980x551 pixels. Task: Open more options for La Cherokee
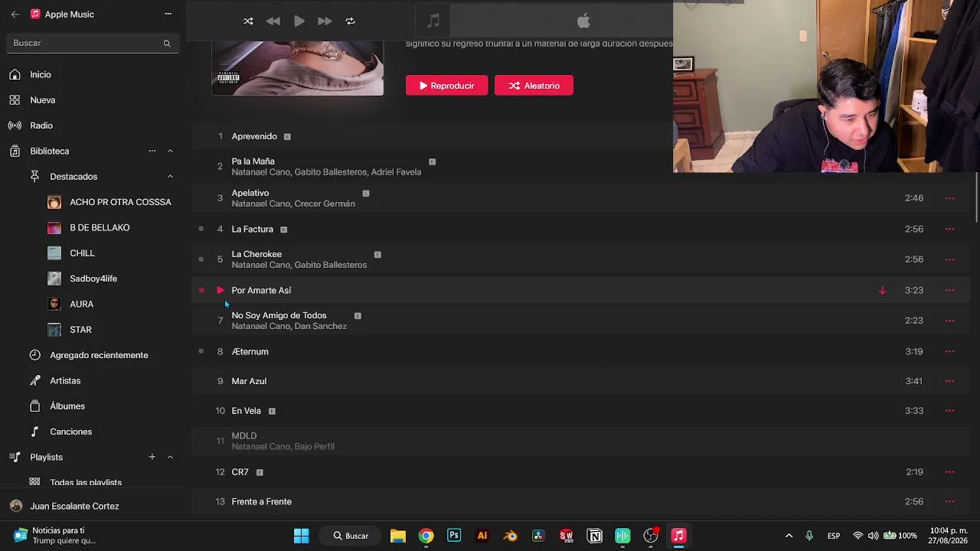949,259
